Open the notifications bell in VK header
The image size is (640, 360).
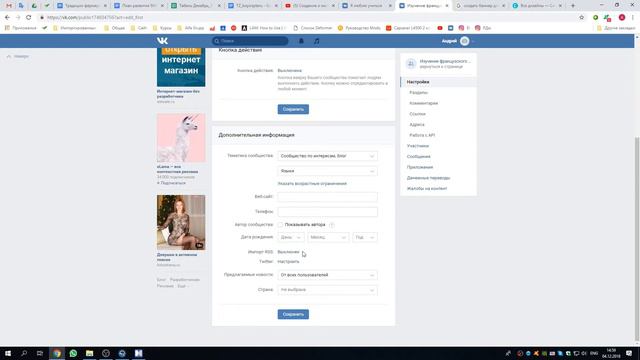point(301,41)
